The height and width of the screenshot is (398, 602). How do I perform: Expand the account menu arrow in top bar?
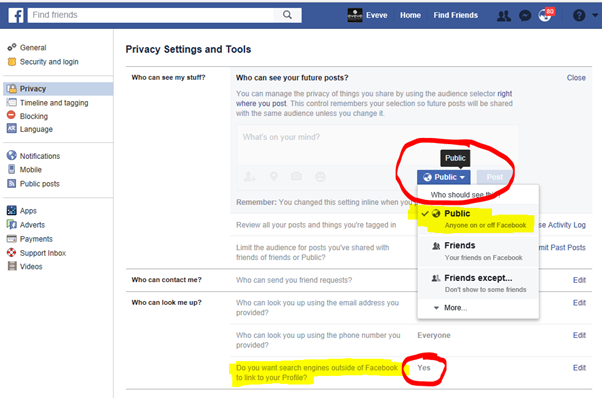(x=595, y=15)
